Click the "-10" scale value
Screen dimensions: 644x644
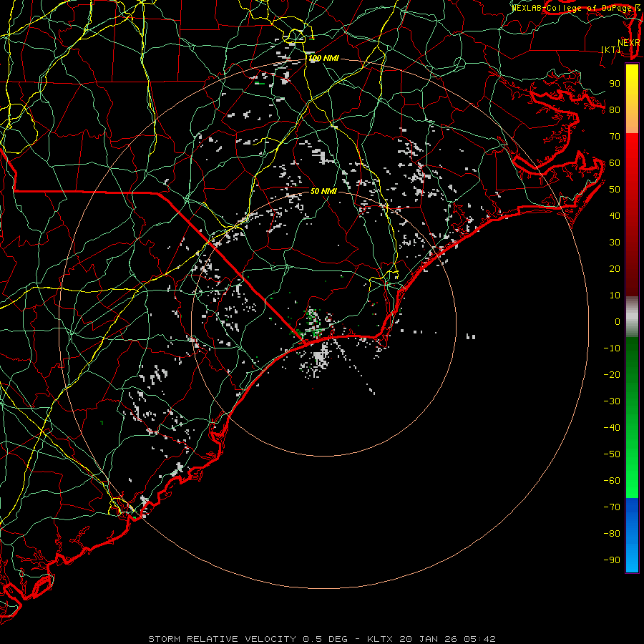612,348
